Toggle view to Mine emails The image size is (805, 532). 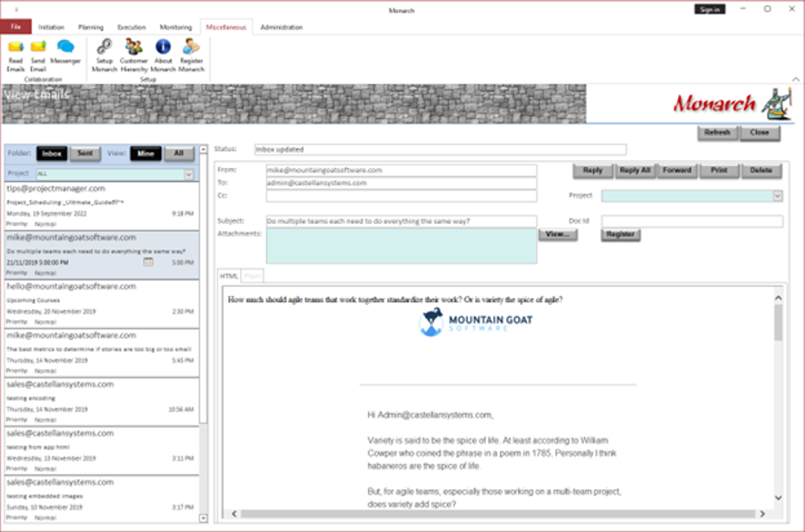(146, 154)
